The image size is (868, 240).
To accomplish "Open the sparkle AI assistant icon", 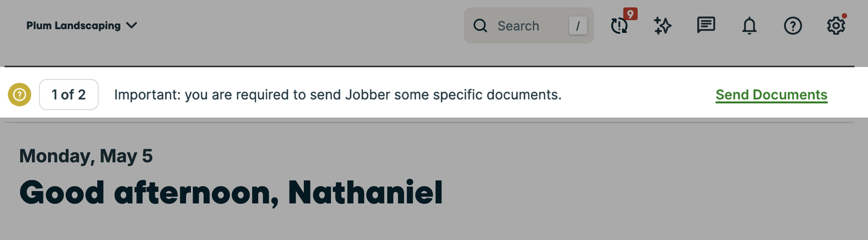I will pyautogui.click(x=662, y=26).
